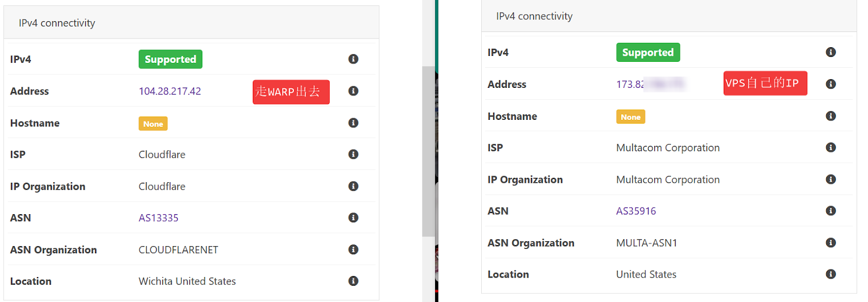Screen dimensions: 868x302
Task: Click info icon for right IPv4 row
Action: point(831,52)
